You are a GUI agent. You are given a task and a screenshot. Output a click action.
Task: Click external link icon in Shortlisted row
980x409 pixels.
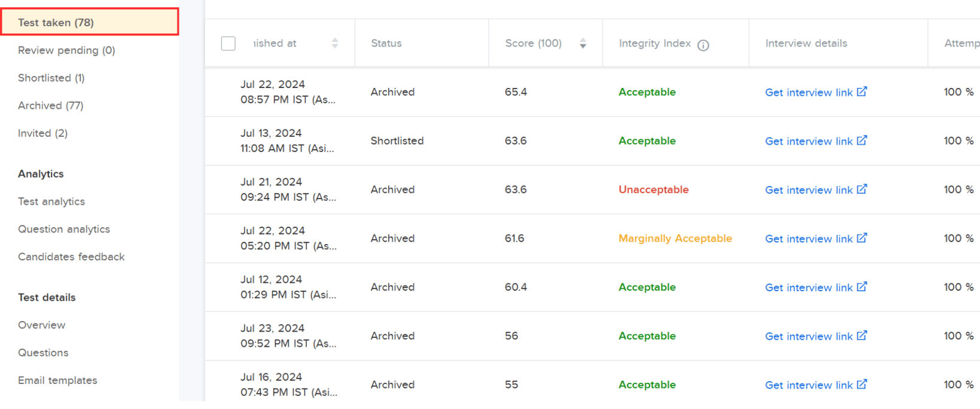click(x=862, y=141)
